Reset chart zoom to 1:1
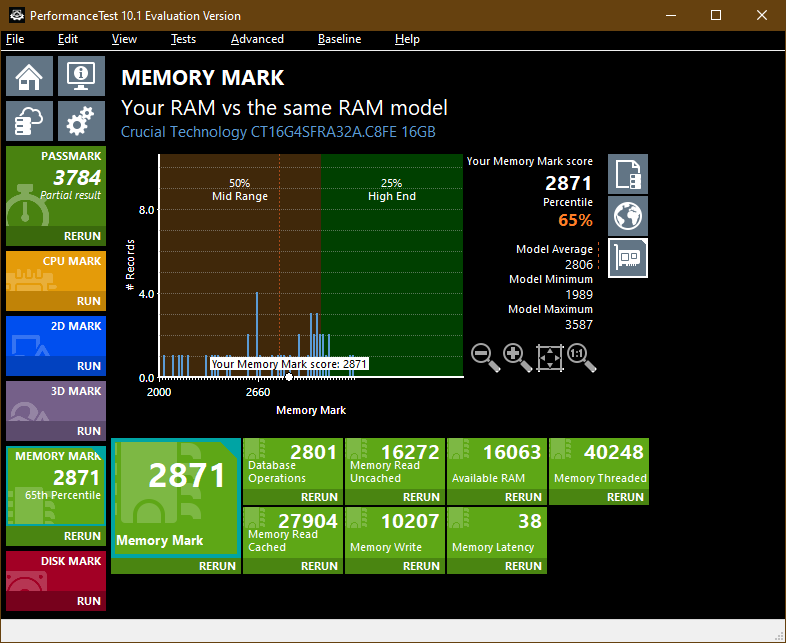The width and height of the screenshot is (786, 643). coord(581,357)
